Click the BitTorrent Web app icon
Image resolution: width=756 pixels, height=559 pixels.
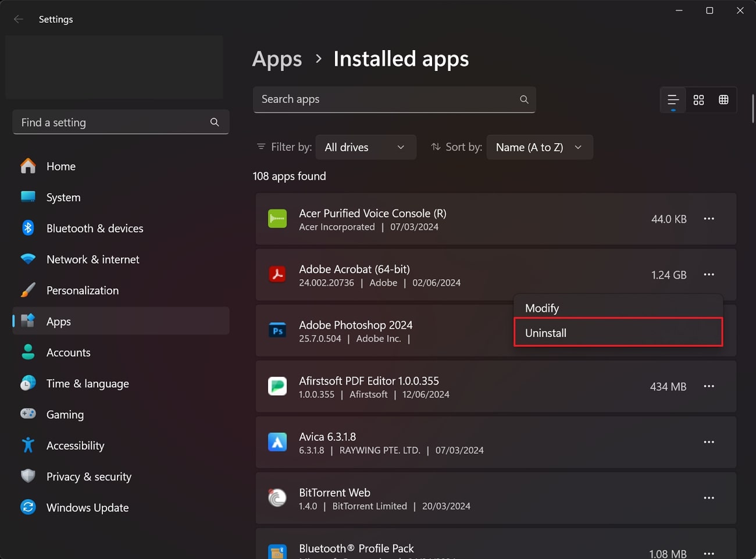(277, 498)
